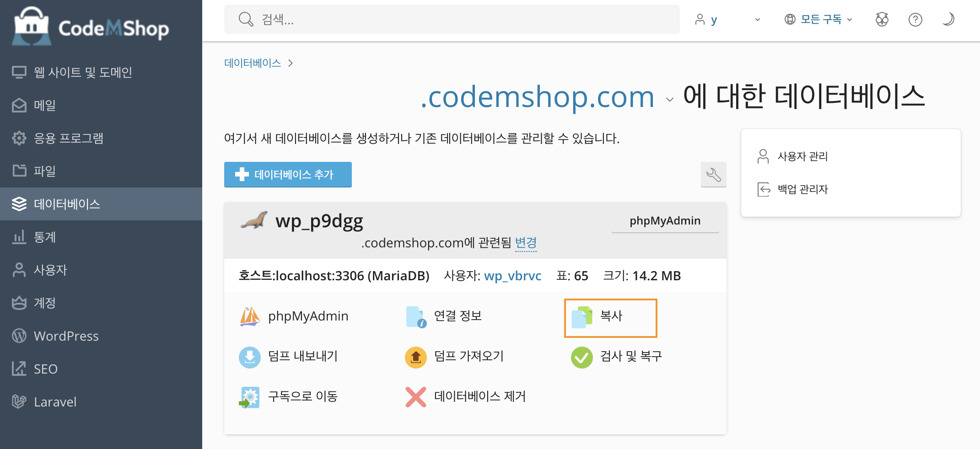Image resolution: width=980 pixels, height=449 pixels.
Task: Open 연결 정보 connection info
Action: 444,316
